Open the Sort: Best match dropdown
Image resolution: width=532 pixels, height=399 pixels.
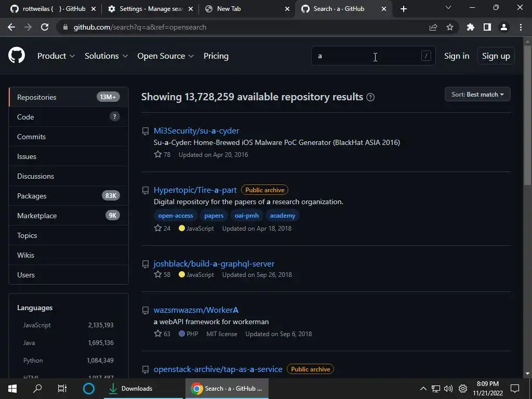click(x=477, y=95)
